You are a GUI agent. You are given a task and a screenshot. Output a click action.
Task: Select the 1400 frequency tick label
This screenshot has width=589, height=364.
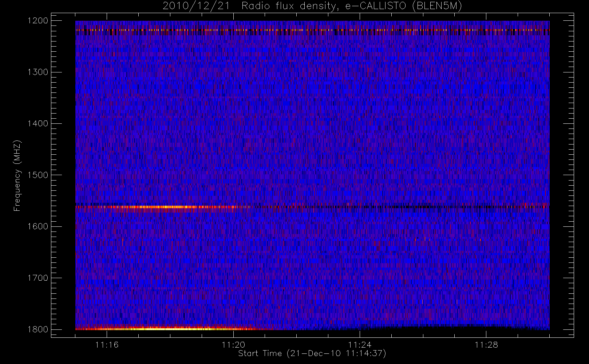coord(38,123)
